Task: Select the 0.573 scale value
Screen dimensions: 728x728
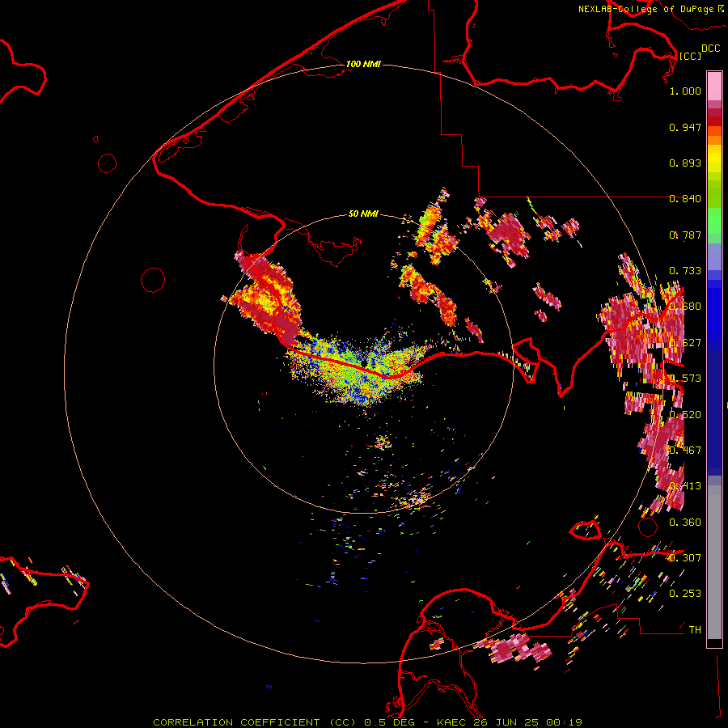Action: tap(685, 379)
